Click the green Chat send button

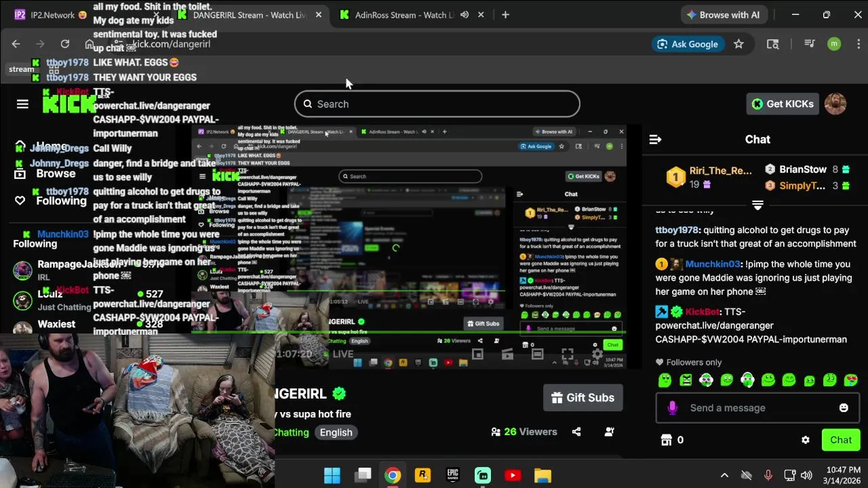[841, 440]
